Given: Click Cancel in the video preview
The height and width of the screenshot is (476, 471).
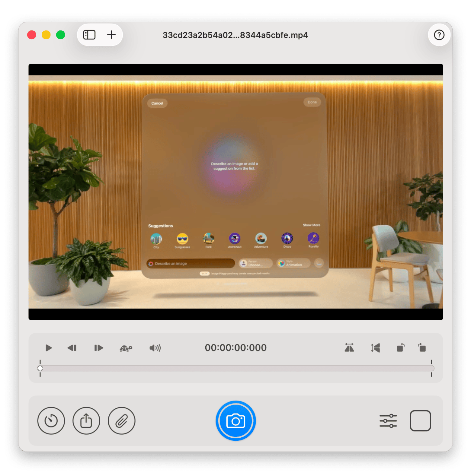Looking at the screenshot, I should pyautogui.click(x=157, y=103).
